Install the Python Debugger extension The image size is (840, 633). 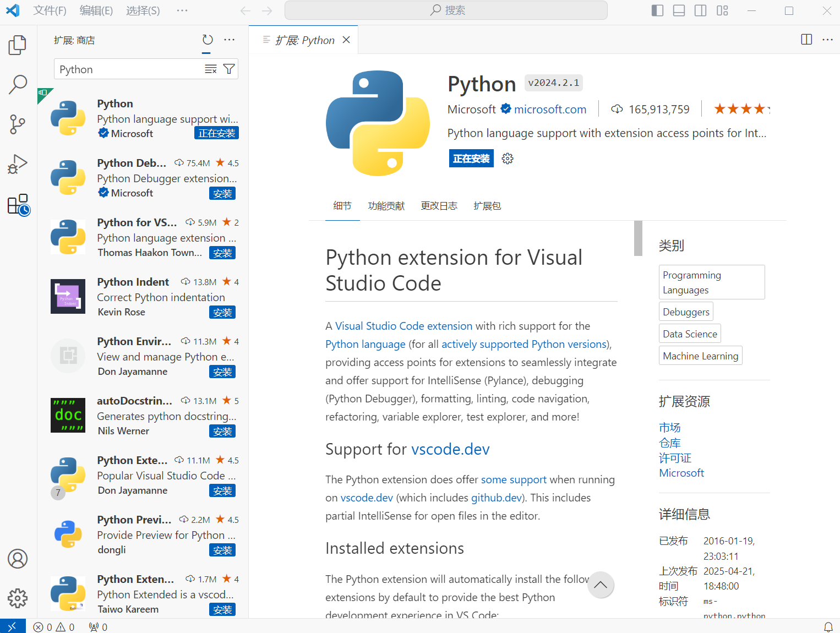coord(222,194)
